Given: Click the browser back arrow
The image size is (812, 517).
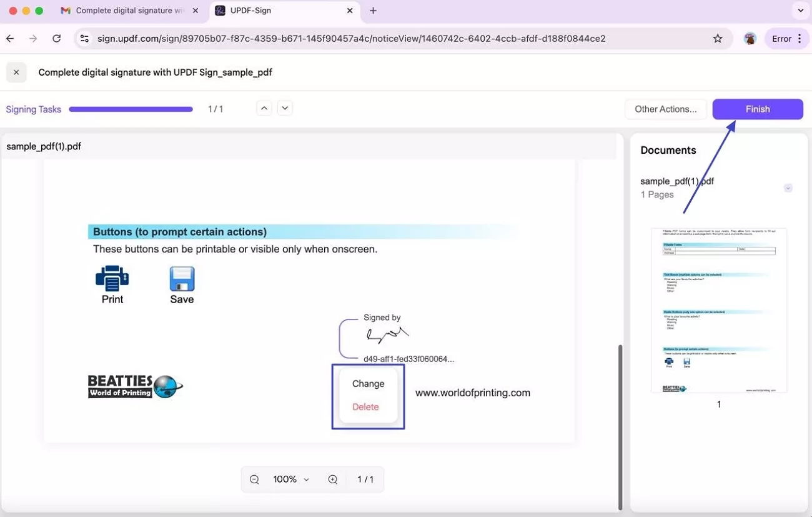Looking at the screenshot, I should [11, 39].
